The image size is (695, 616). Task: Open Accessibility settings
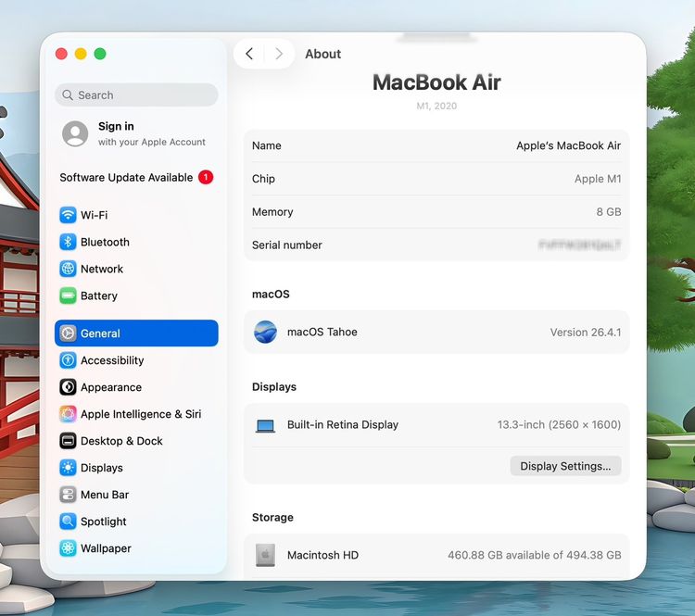point(136,360)
